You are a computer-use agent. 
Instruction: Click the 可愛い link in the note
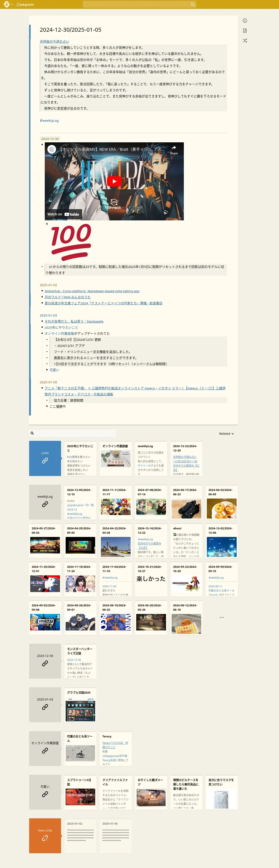tap(54, 370)
